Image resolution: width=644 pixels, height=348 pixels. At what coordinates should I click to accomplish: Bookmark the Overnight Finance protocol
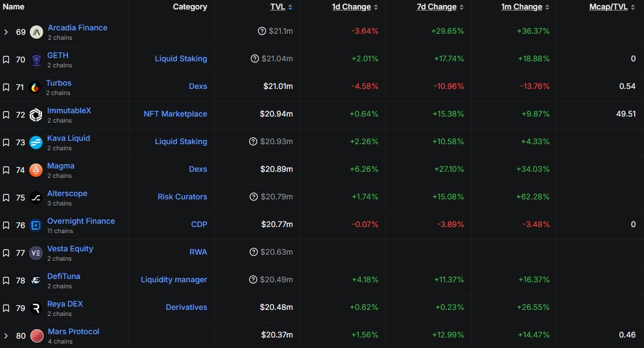click(x=6, y=225)
